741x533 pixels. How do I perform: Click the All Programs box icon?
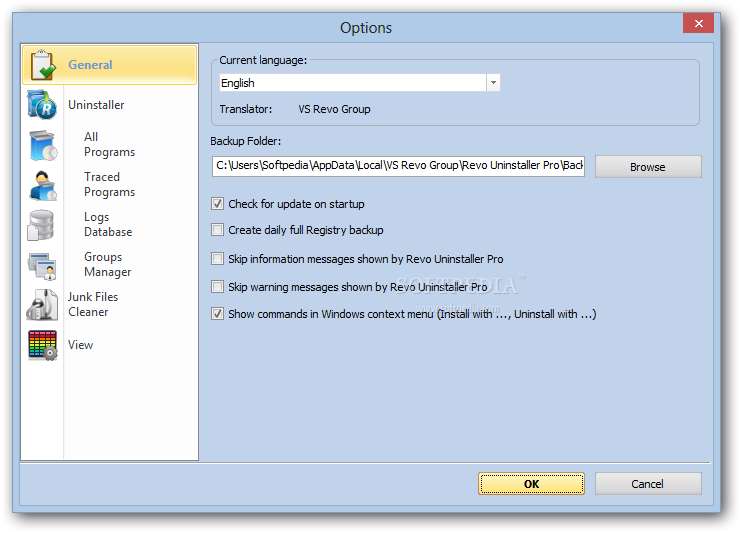click(x=43, y=146)
